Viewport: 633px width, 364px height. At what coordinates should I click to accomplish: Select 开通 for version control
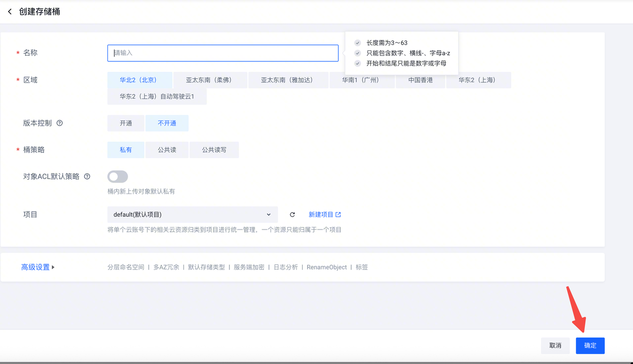pyautogui.click(x=126, y=123)
